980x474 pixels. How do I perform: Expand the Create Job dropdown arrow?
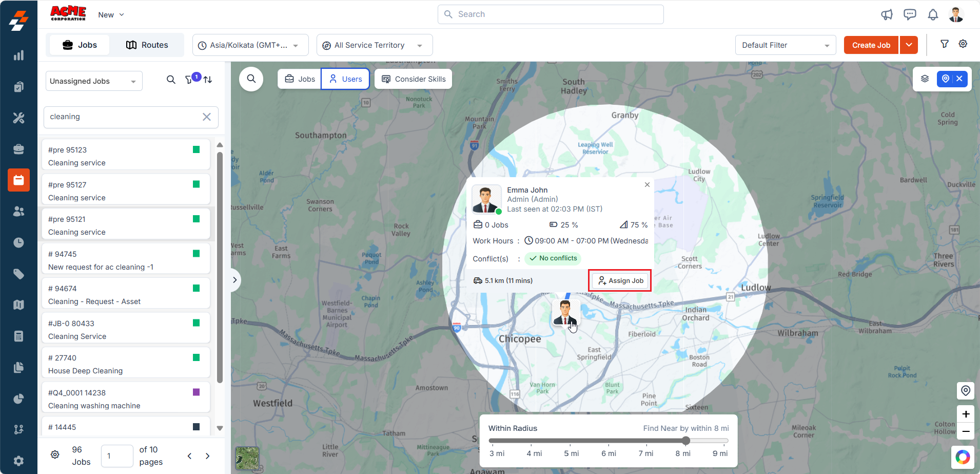point(909,45)
